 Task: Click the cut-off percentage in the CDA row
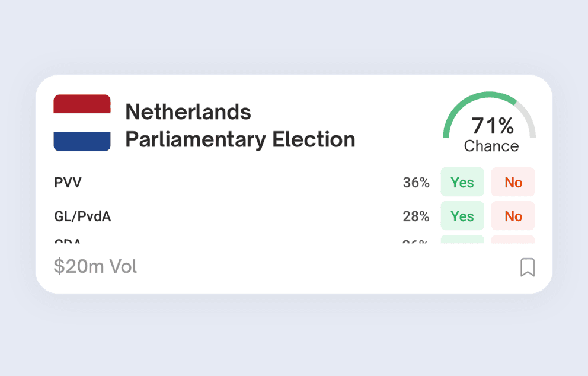[x=416, y=241]
